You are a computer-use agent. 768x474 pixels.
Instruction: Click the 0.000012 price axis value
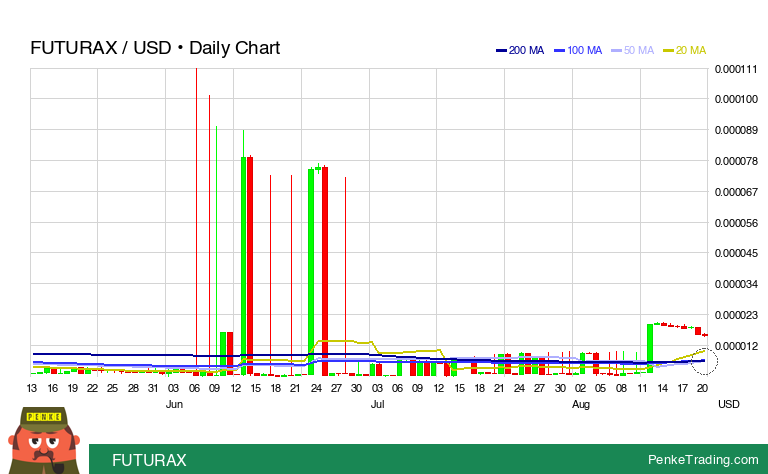pyautogui.click(x=736, y=346)
